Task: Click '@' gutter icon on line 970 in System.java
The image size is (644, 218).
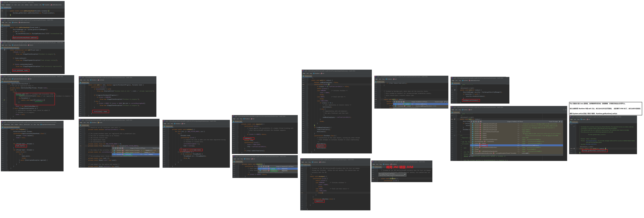Action: [574, 149]
